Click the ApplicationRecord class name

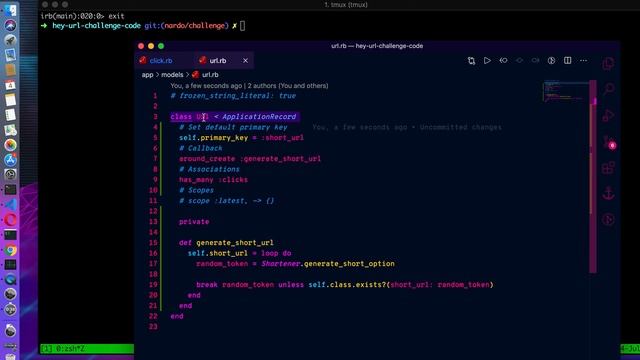pos(259,117)
